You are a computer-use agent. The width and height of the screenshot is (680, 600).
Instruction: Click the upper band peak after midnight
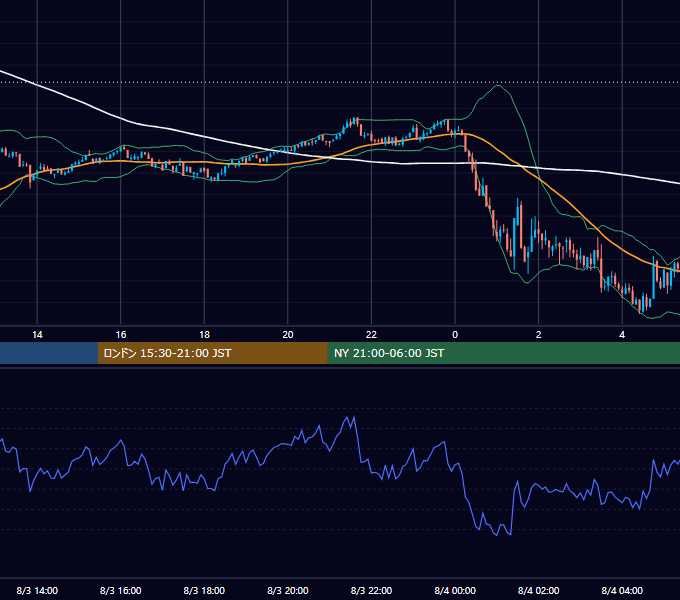pyautogui.click(x=498, y=86)
